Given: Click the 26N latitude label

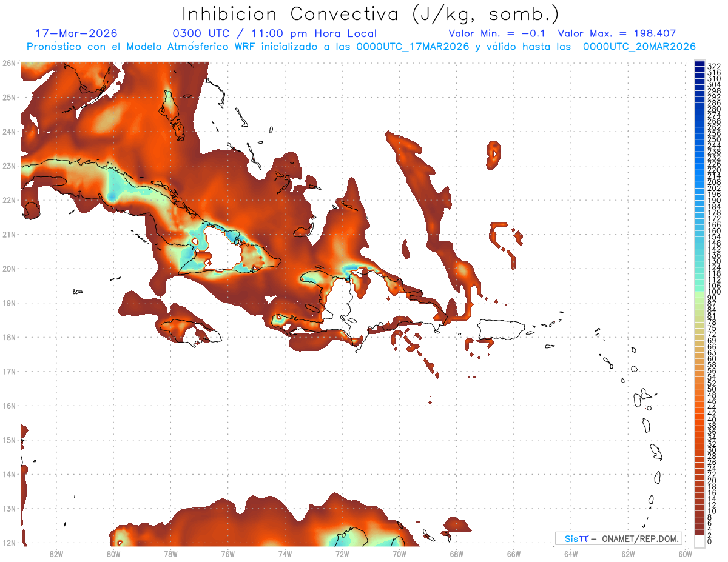Looking at the screenshot, I should pyautogui.click(x=8, y=63).
